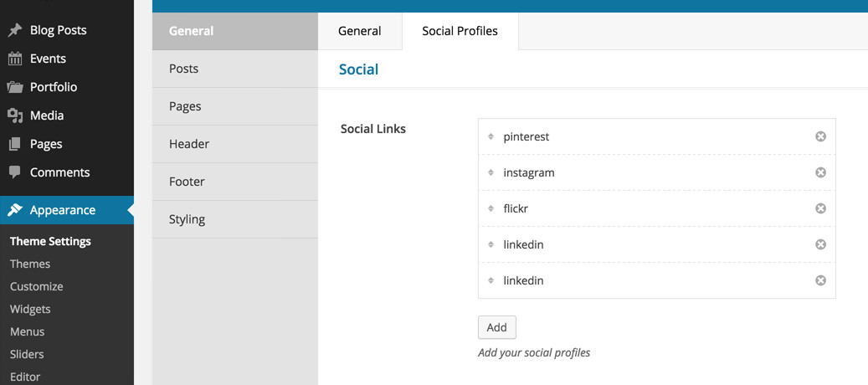Click the reorder arrows next to flickr
The image size is (868, 385).
[490, 208]
